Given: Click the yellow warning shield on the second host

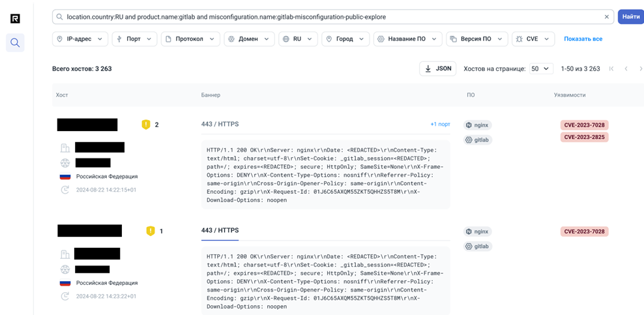Looking at the screenshot, I should pyautogui.click(x=151, y=231).
